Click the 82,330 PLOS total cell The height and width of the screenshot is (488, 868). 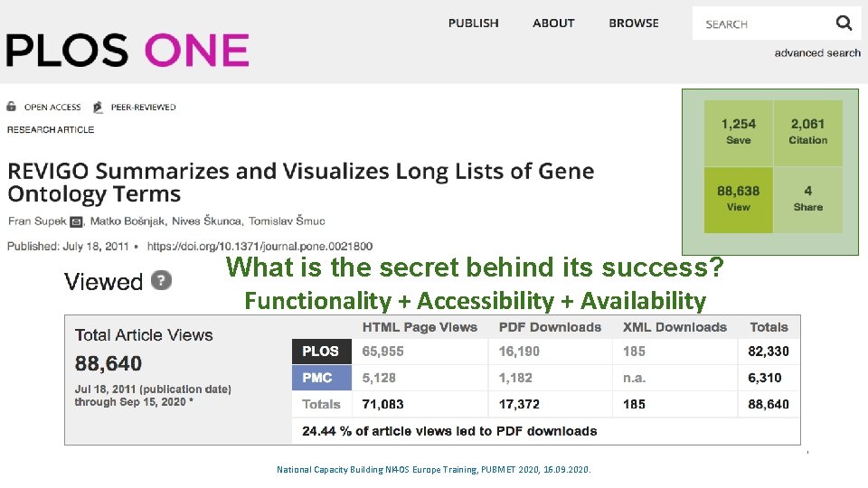(x=769, y=352)
